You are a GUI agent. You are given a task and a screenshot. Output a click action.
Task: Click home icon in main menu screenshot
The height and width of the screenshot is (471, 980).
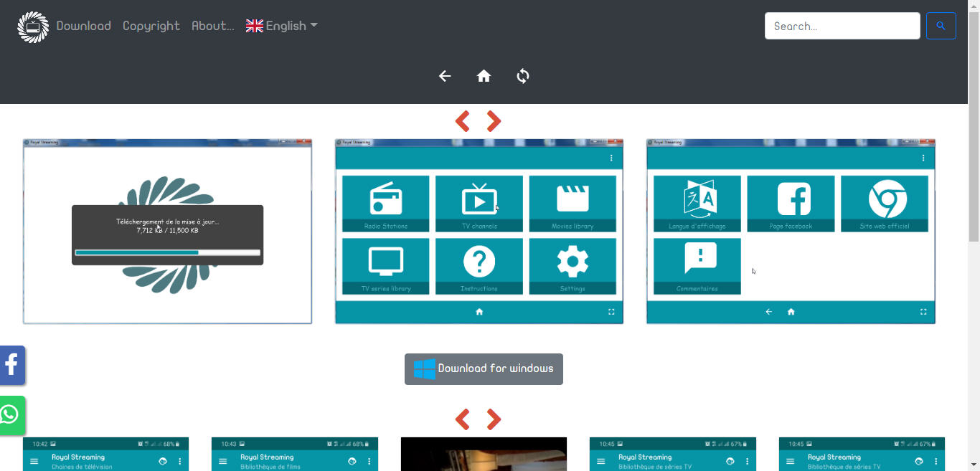(479, 312)
